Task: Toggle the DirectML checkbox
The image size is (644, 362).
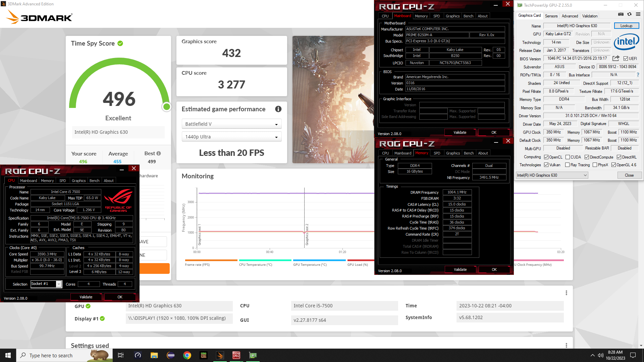Action: click(x=619, y=157)
